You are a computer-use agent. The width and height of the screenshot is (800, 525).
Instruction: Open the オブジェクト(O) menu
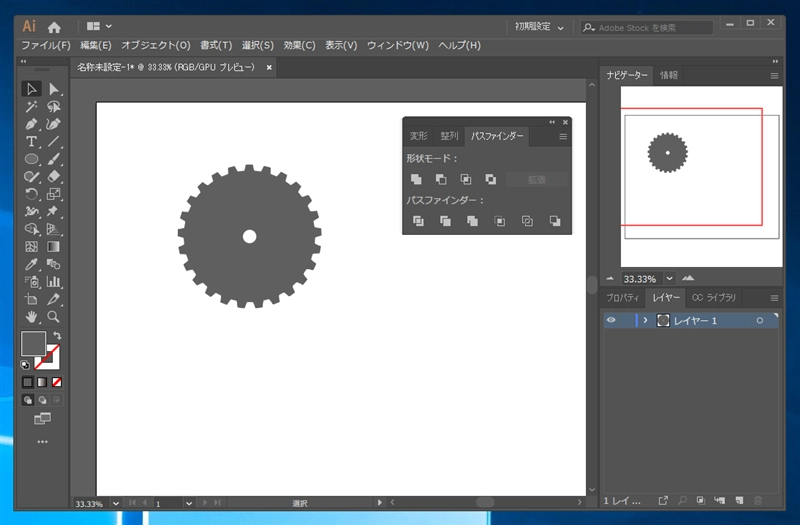(156, 45)
